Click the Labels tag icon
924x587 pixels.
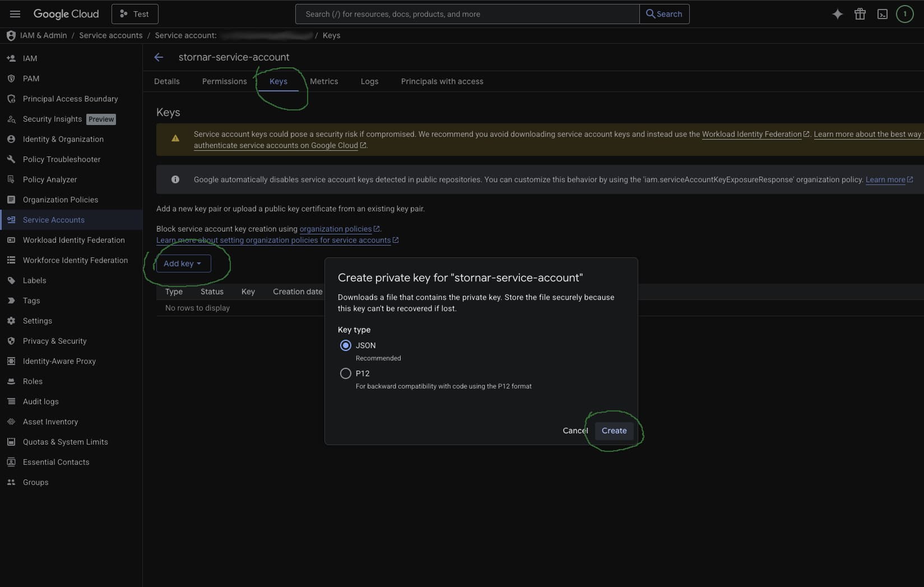click(11, 280)
